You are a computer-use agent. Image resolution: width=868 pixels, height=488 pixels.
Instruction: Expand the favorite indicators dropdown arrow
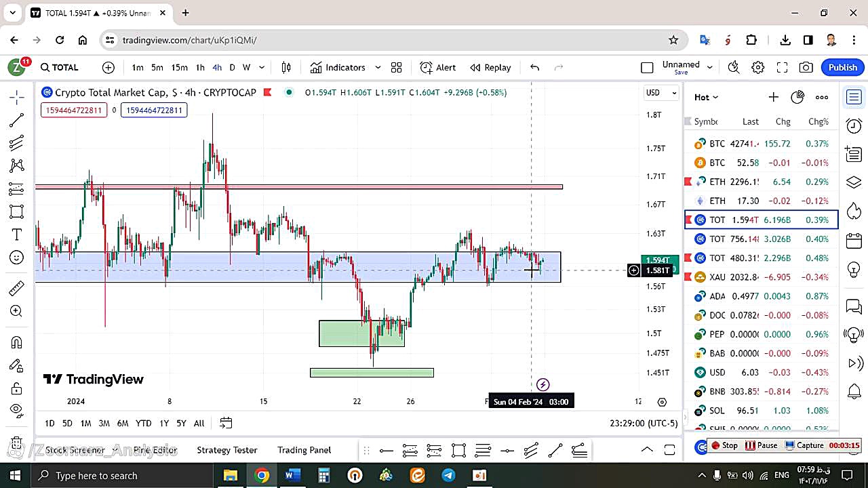click(378, 67)
